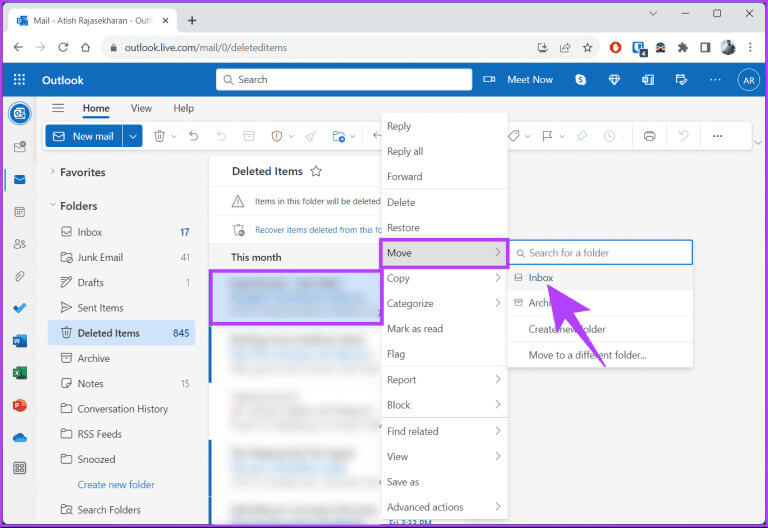The image size is (768, 528).
Task: Open Excel in the left rail
Action: tap(20, 373)
